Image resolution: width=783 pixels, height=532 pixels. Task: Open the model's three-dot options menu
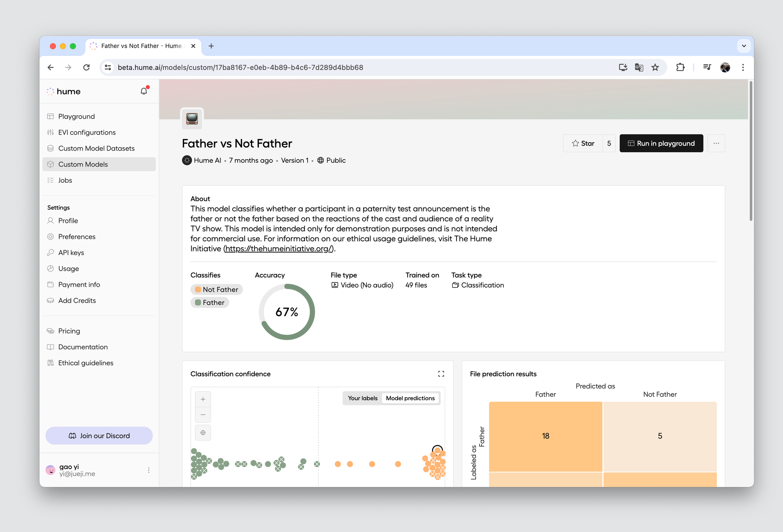click(716, 144)
